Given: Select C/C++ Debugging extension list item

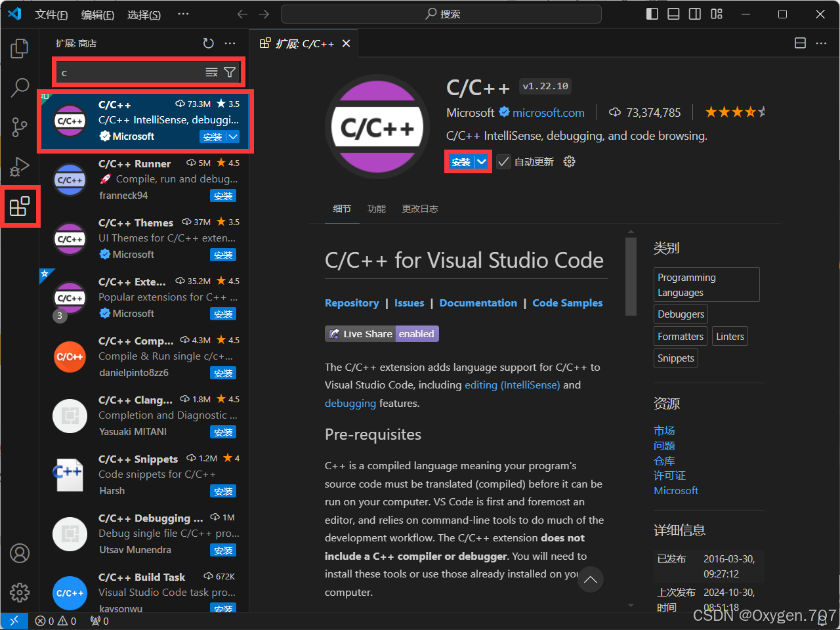Looking at the screenshot, I should pos(144,534).
